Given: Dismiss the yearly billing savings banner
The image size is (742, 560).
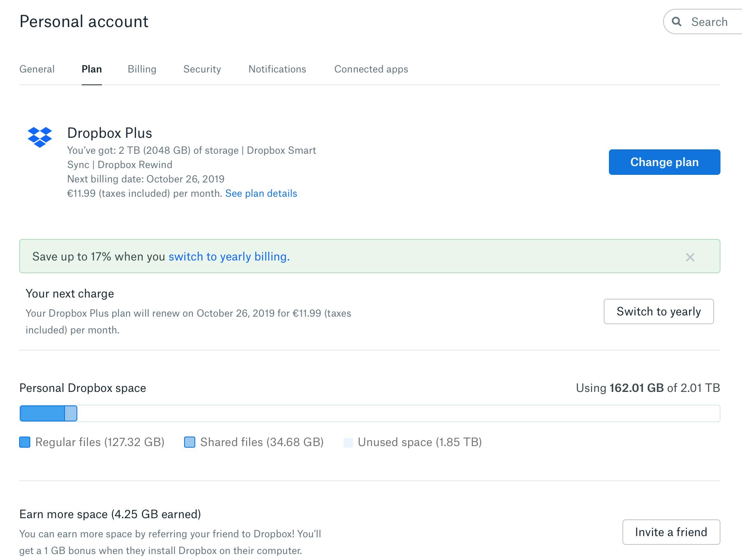Looking at the screenshot, I should coord(690,257).
